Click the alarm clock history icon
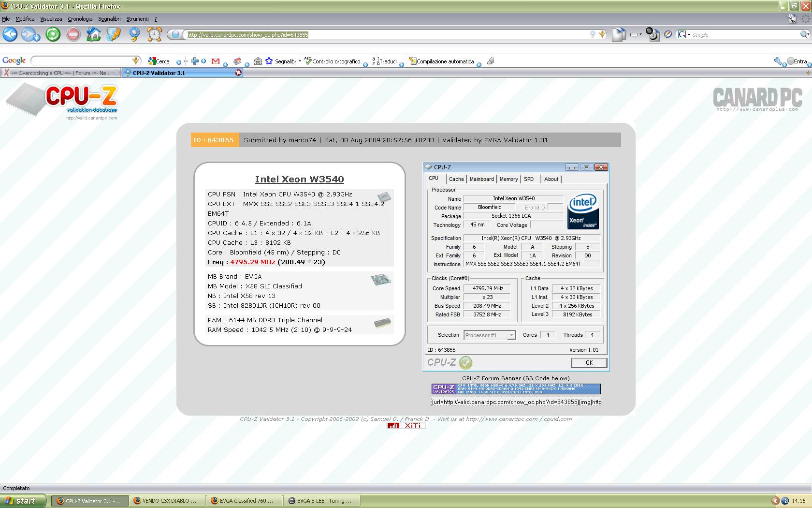The width and height of the screenshot is (812, 508). coord(155,34)
